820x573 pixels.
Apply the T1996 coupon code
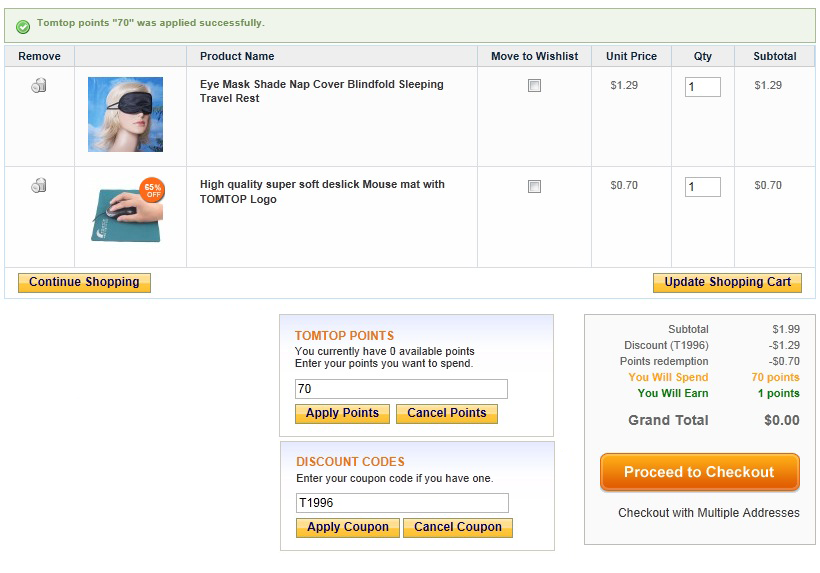tap(347, 527)
